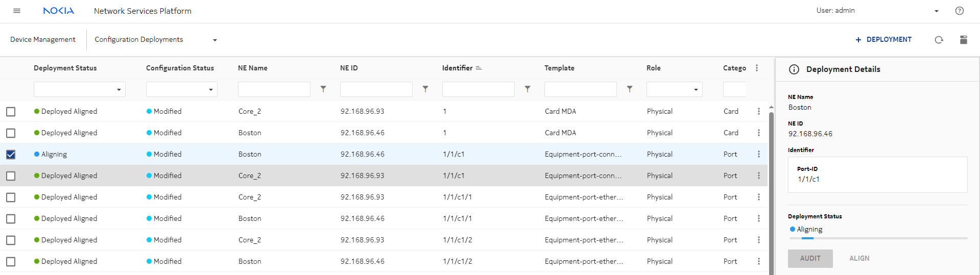Click the Identifier column sort icon
This screenshot has width=980, height=275.
coord(479,68)
